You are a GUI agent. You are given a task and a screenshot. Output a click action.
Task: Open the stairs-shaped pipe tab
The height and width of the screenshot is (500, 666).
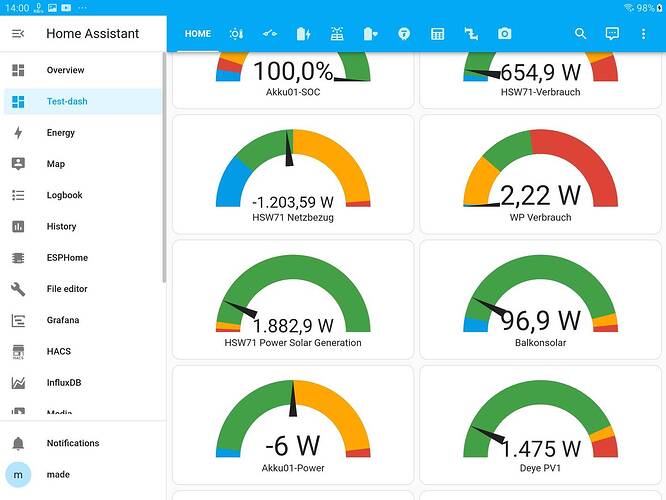point(471,34)
